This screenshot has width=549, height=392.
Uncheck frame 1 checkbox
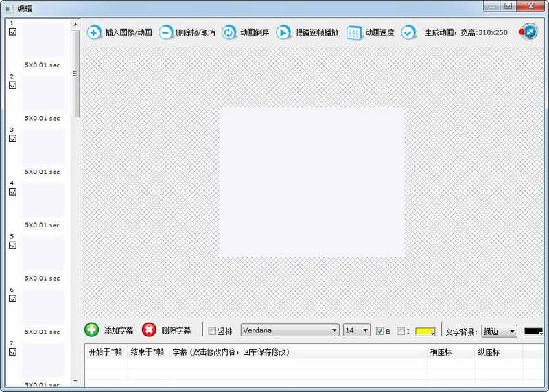pos(12,32)
